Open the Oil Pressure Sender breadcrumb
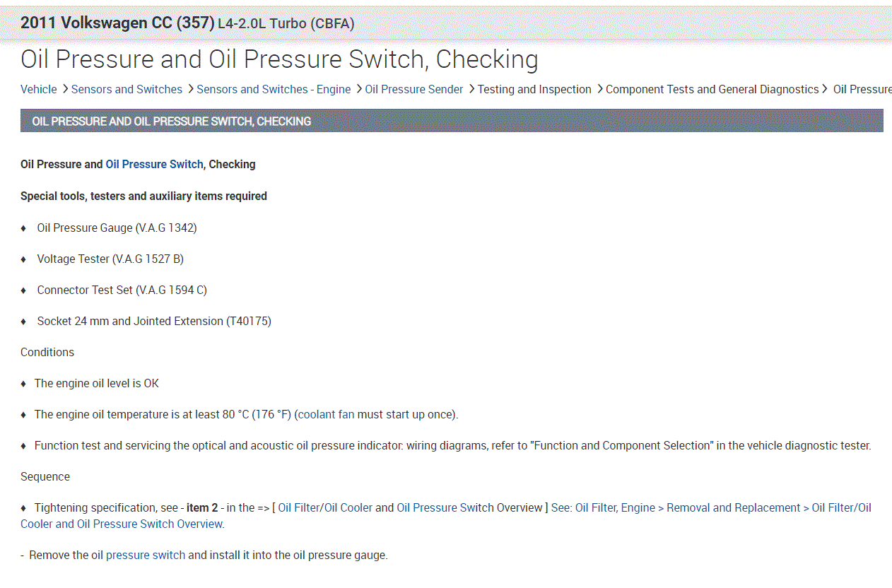This screenshot has width=892, height=588. coord(413,89)
